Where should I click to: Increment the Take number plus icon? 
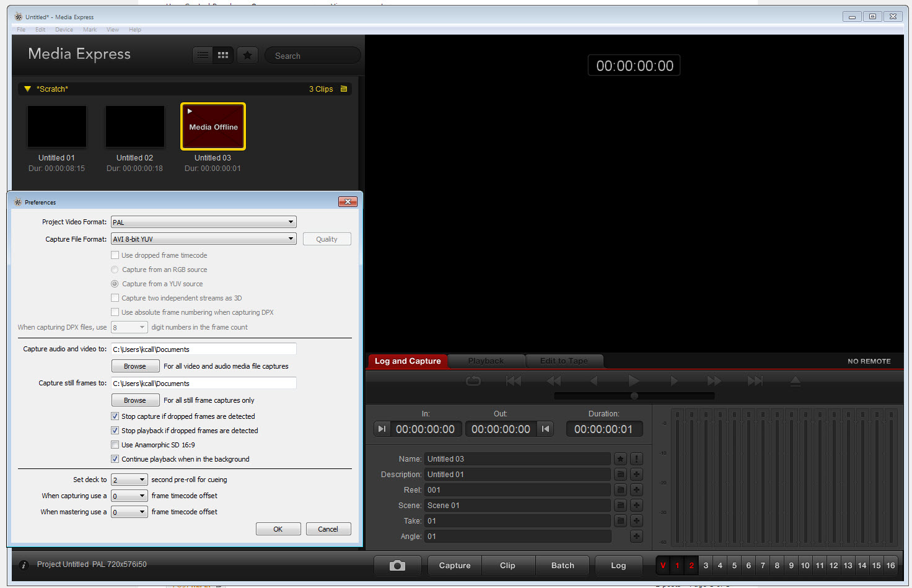click(x=636, y=520)
